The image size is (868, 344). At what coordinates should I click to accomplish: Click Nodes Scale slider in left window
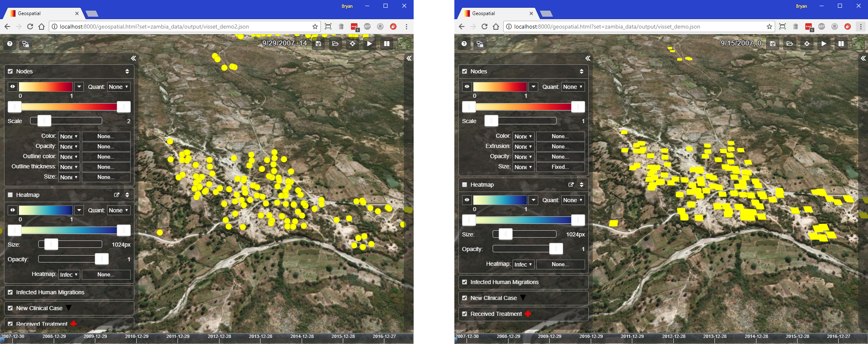66,121
